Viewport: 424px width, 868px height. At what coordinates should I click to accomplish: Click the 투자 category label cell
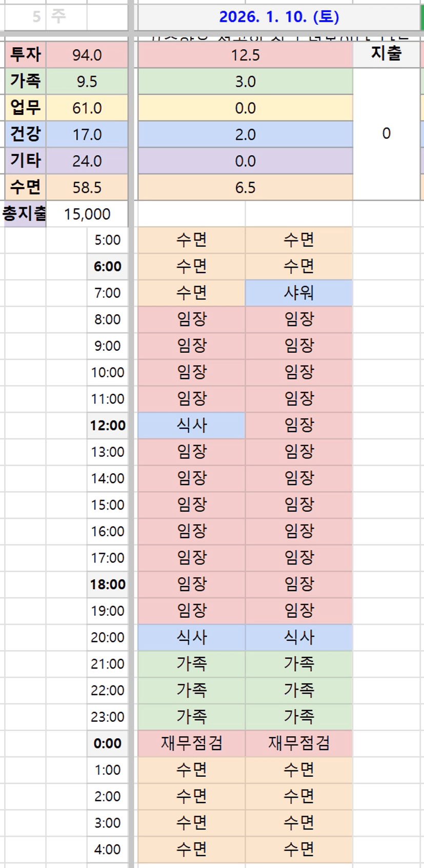(x=26, y=55)
